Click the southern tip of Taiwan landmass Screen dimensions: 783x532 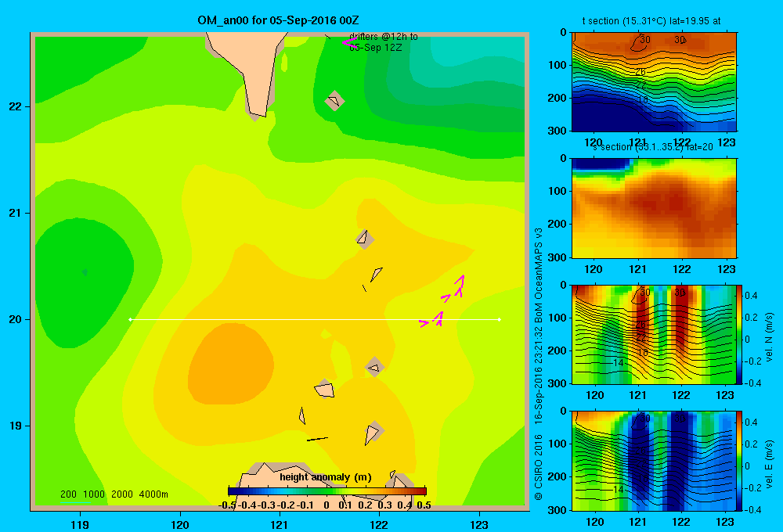pyautogui.click(x=257, y=113)
